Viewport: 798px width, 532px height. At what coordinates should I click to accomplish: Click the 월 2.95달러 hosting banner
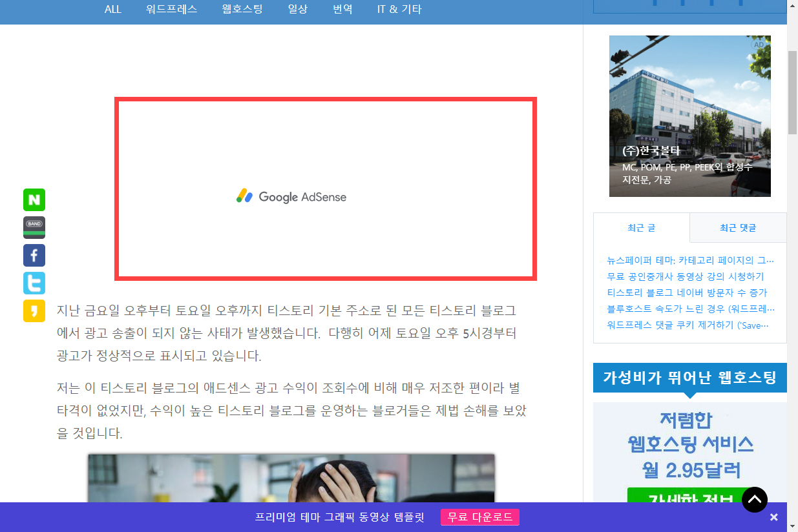pyautogui.click(x=690, y=452)
